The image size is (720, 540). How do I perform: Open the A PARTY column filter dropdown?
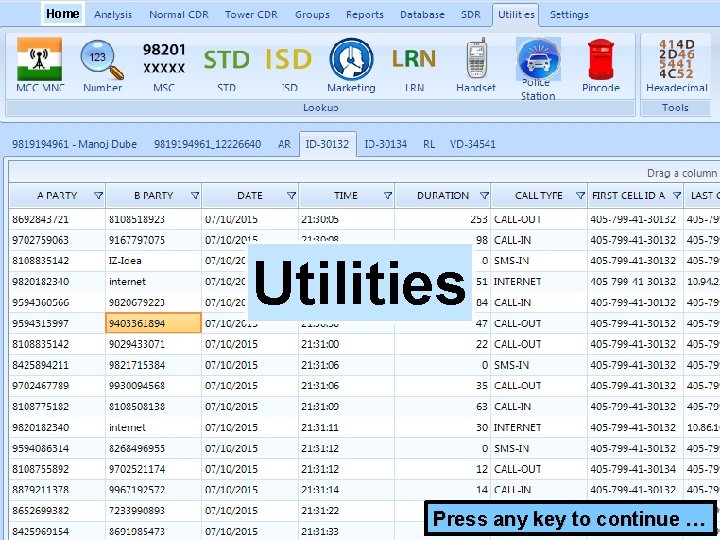point(98,196)
